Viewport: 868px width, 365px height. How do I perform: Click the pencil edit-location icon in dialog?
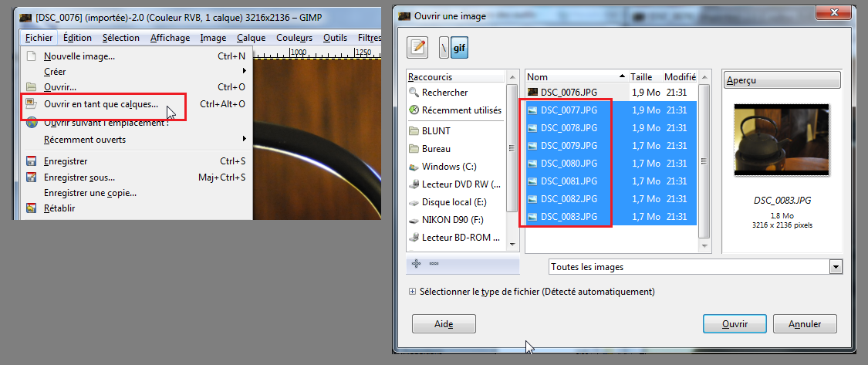418,48
